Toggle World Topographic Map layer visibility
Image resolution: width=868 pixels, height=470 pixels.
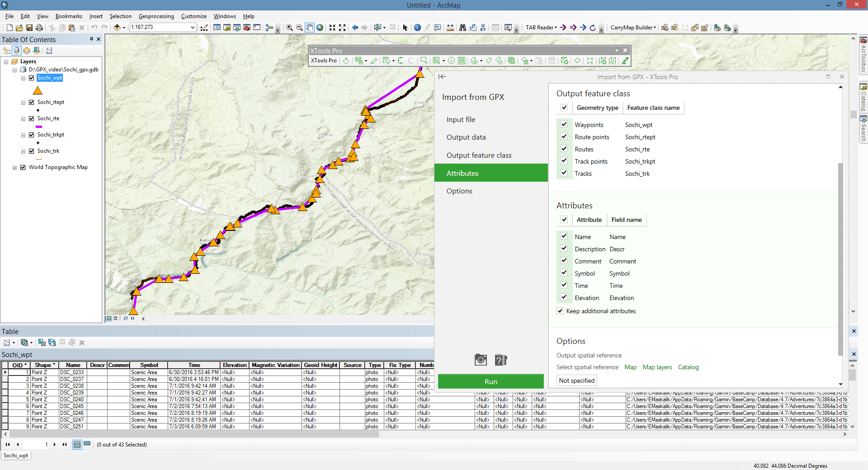(23, 167)
